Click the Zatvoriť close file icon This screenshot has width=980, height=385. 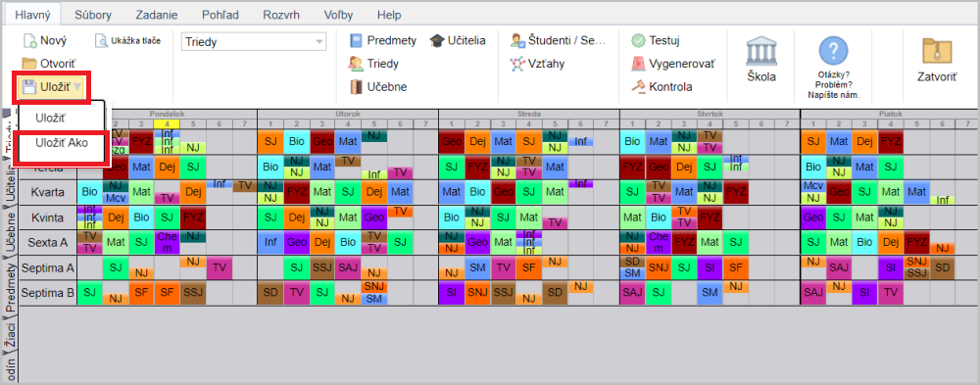tap(937, 51)
